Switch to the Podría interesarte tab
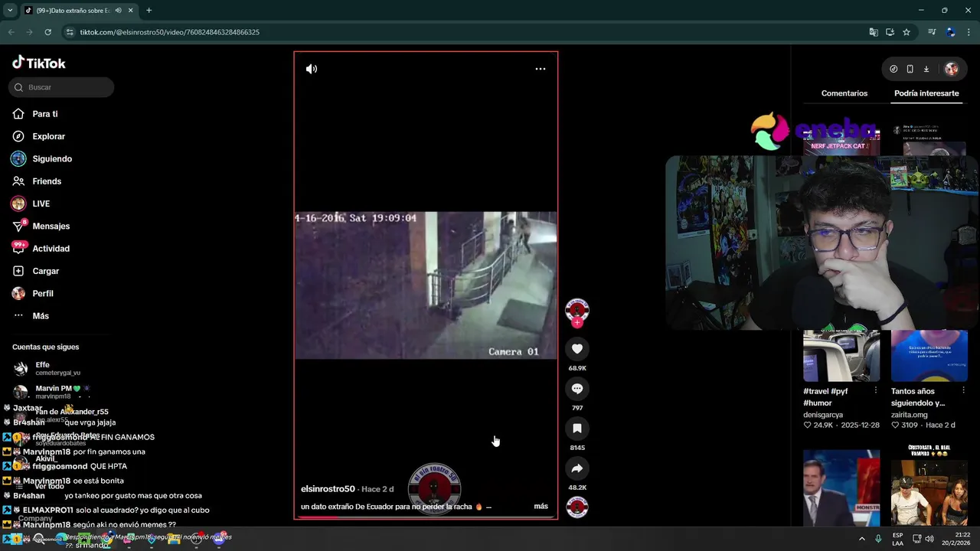980x551 pixels. click(x=926, y=93)
